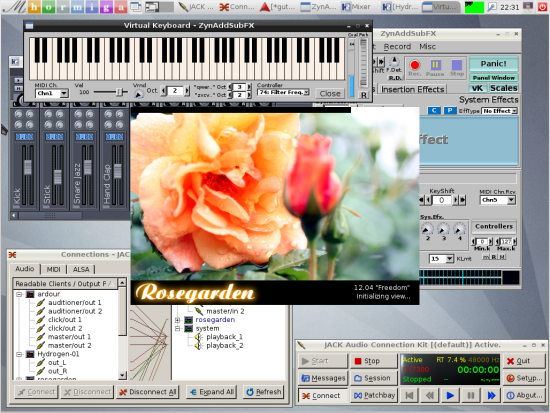Viewport: 550px width, 413px height.
Task: Switch to the MIDI tab in Connections
Action: (x=53, y=269)
